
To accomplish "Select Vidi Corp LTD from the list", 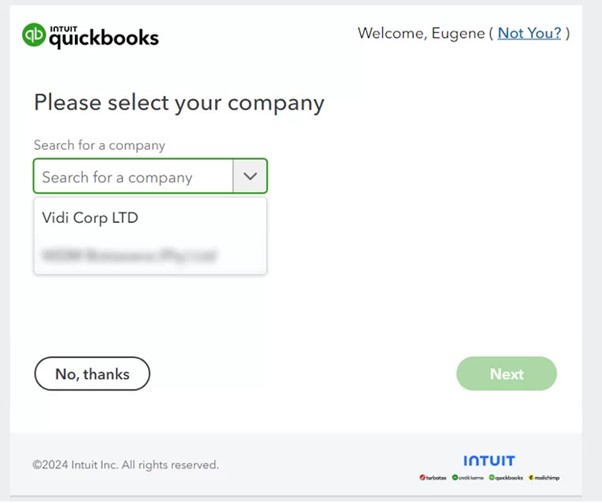I will [90, 217].
